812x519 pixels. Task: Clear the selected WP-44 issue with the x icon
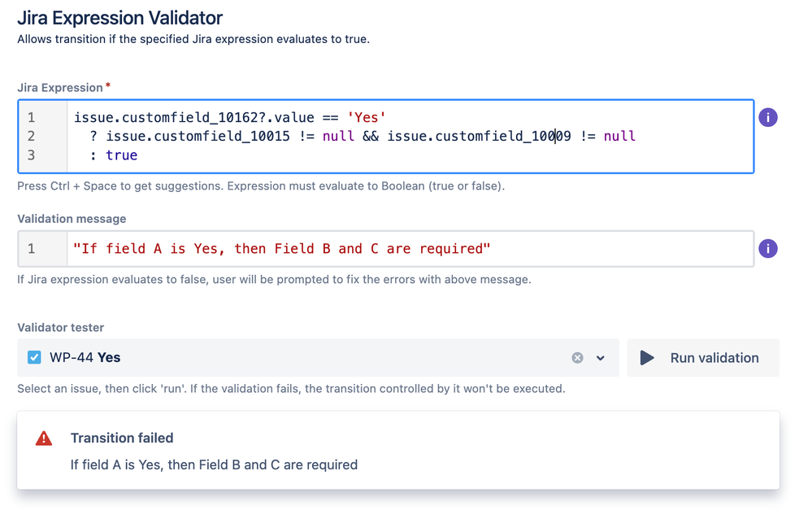pyautogui.click(x=577, y=358)
